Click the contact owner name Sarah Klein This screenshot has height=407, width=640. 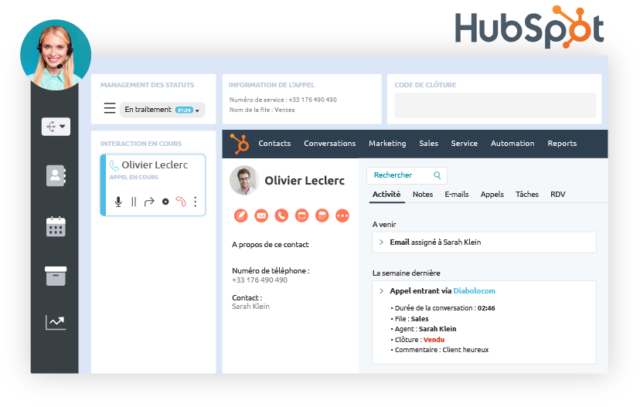[x=251, y=306]
